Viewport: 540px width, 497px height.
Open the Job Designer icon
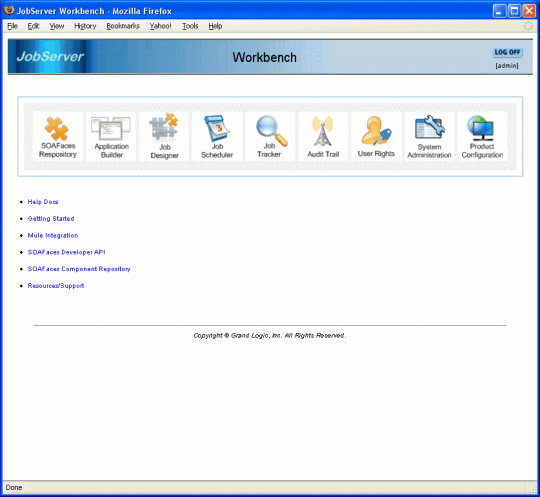[x=164, y=127]
